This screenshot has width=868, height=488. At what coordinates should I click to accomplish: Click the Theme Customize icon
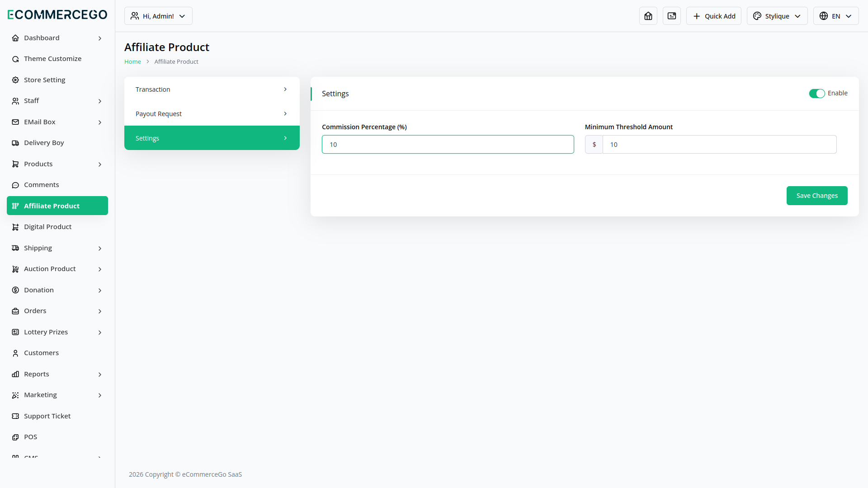(15, 59)
